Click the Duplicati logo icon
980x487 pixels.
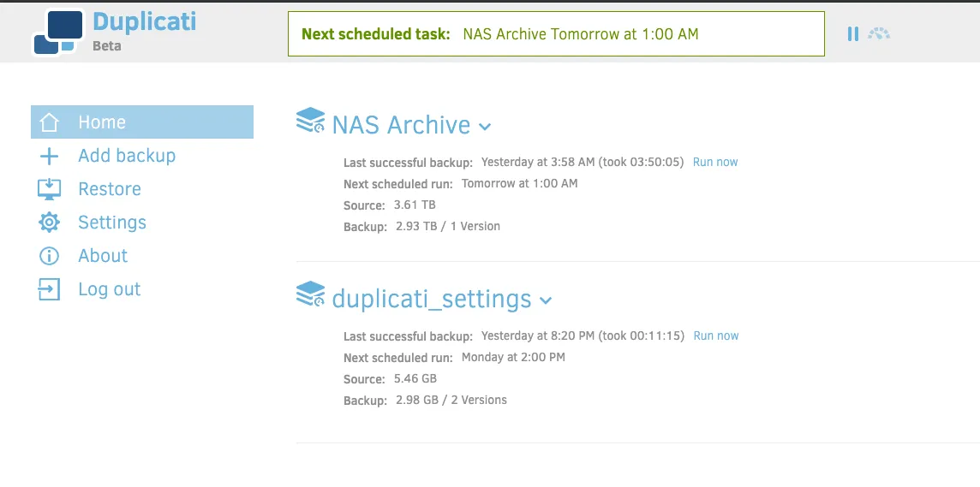point(57,33)
